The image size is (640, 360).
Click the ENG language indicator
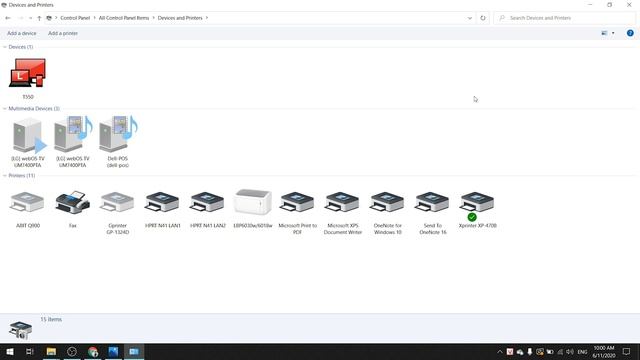click(582, 351)
